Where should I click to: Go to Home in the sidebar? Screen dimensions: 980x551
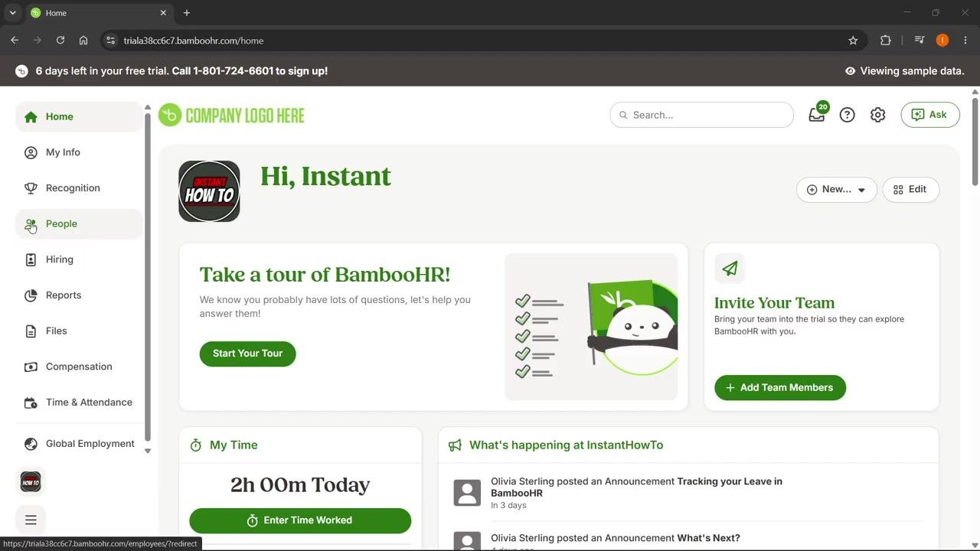[79, 116]
